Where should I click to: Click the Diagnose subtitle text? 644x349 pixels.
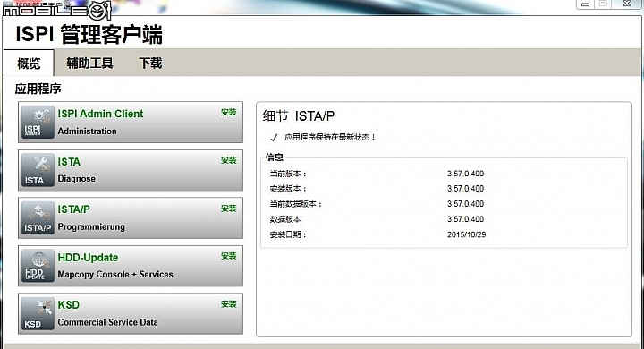tap(76, 179)
